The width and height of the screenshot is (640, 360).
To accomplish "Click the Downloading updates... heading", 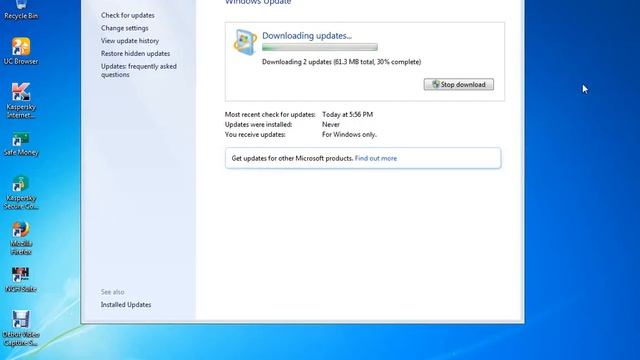I will pyautogui.click(x=307, y=36).
